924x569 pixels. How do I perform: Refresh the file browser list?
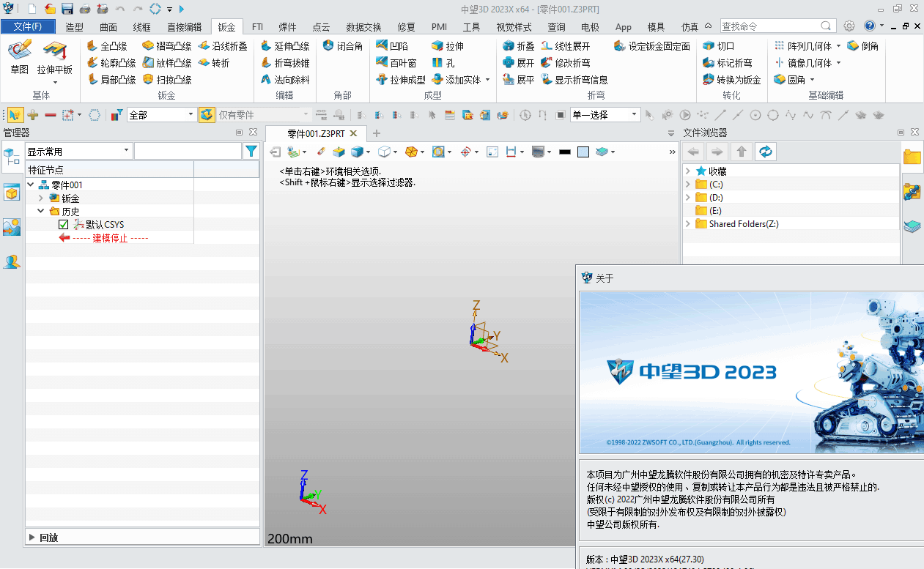[766, 151]
